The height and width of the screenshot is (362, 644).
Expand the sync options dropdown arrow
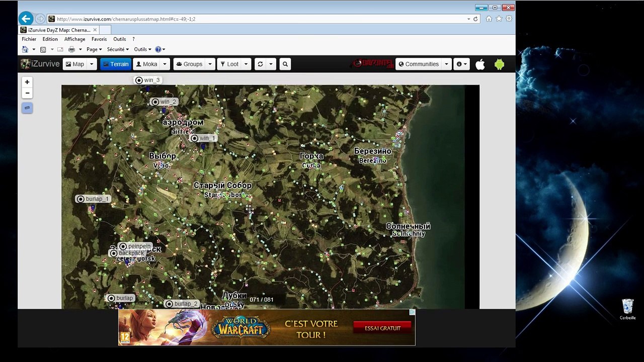pyautogui.click(x=271, y=64)
